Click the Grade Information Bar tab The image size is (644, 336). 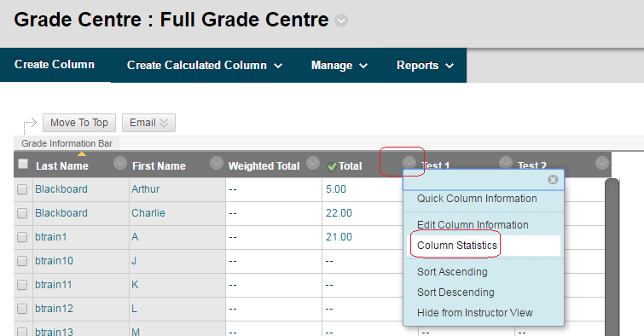[67, 143]
